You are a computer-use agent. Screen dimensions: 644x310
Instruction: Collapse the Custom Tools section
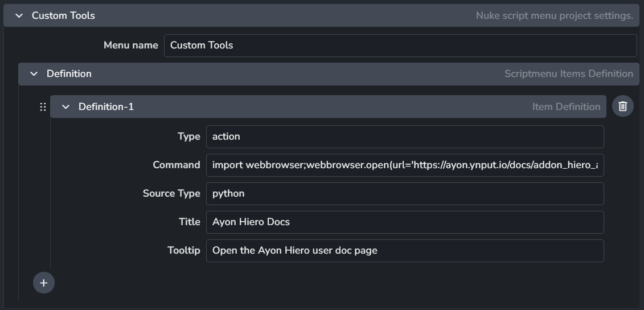coord(19,15)
